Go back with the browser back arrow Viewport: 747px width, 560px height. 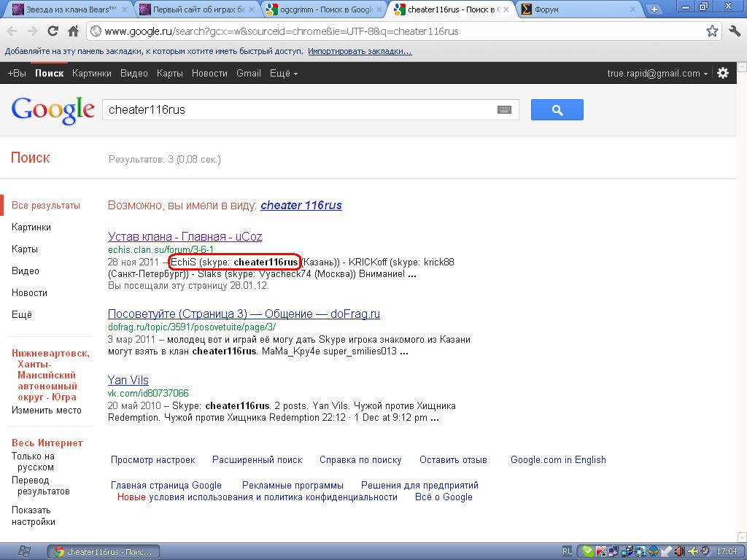12,31
